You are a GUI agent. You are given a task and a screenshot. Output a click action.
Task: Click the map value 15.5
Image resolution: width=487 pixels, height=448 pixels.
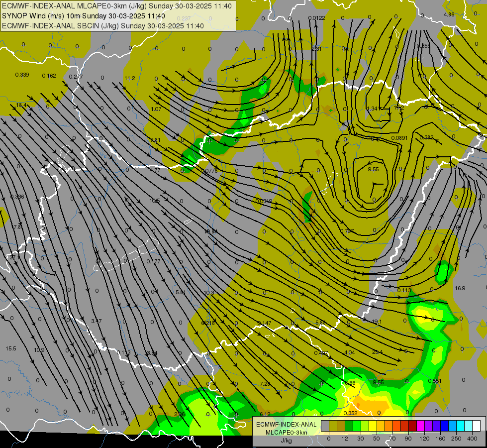pyautogui.click(x=11, y=348)
